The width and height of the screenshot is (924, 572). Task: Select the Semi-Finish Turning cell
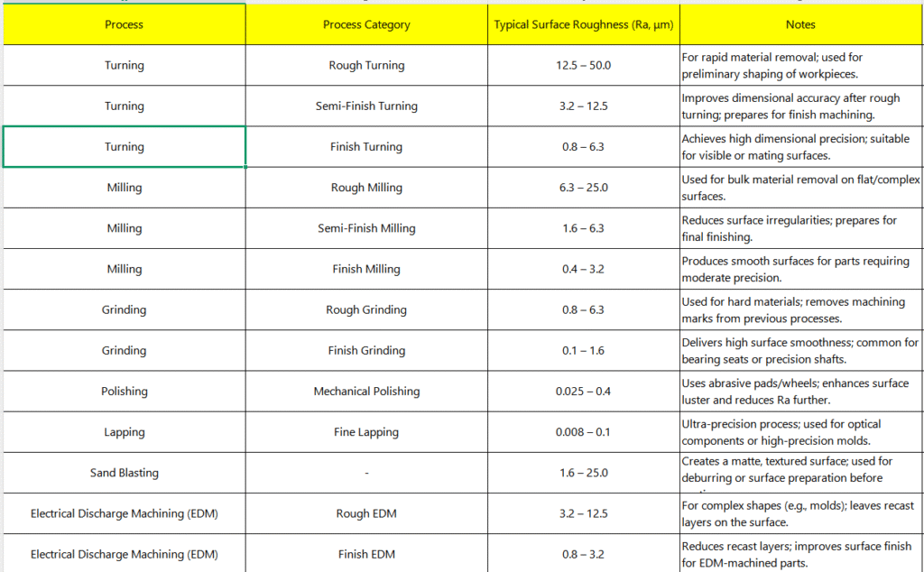366,106
